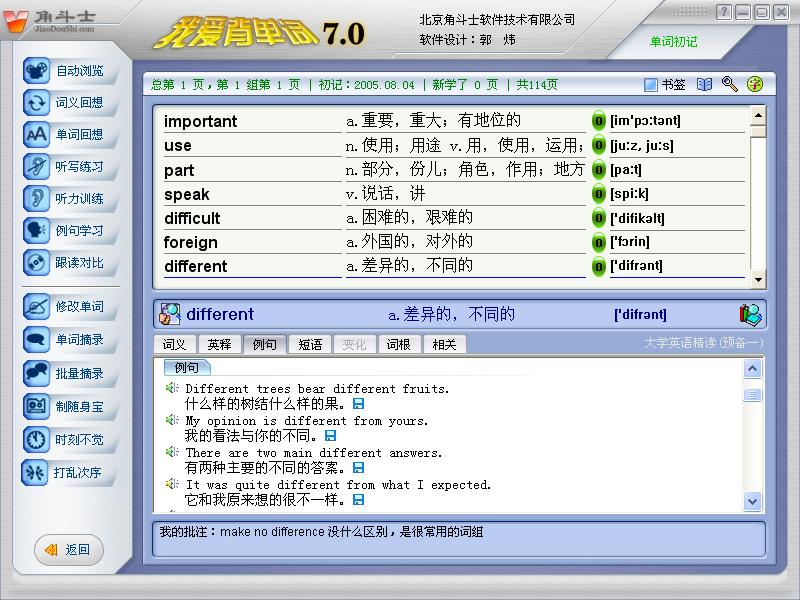The image size is (800, 600).
Task: Click example panel scroll down button
Action: 753,502
